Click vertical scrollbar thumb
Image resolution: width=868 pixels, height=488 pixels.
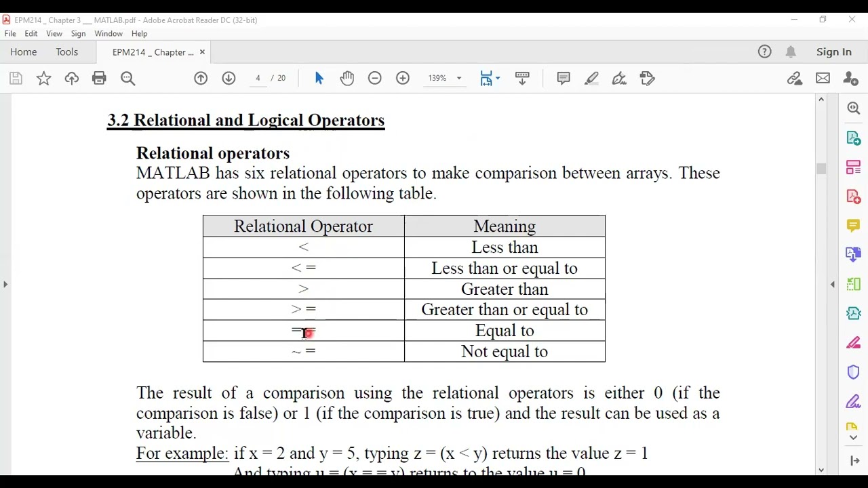[821, 169]
